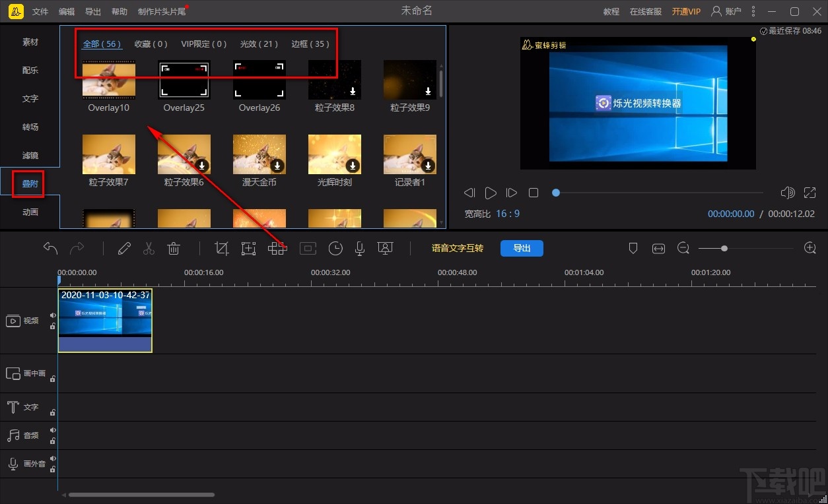Click 开通VIP upgrade link

pos(686,12)
